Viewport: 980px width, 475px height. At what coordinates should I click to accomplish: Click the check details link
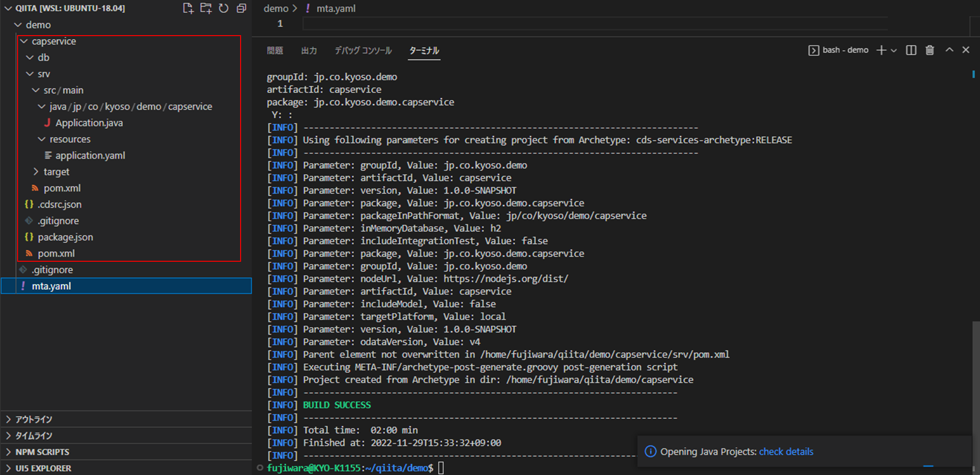click(x=786, y=452)
